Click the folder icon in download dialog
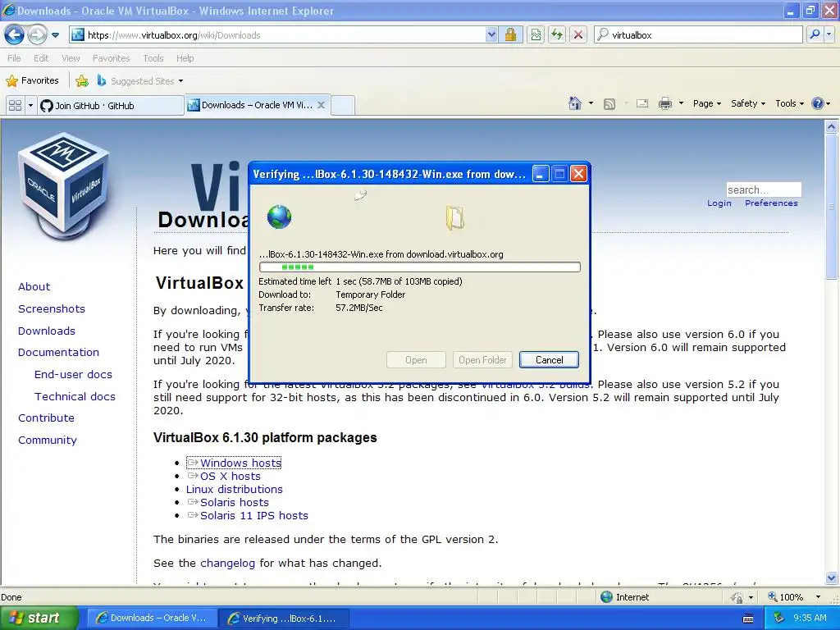840x630 pixels. (454, 218)
